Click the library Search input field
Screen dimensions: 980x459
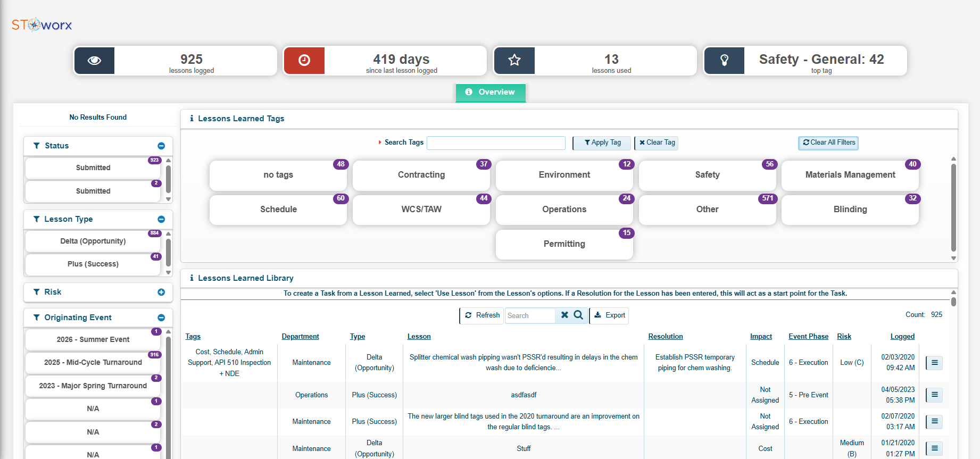tap(530, 316)
